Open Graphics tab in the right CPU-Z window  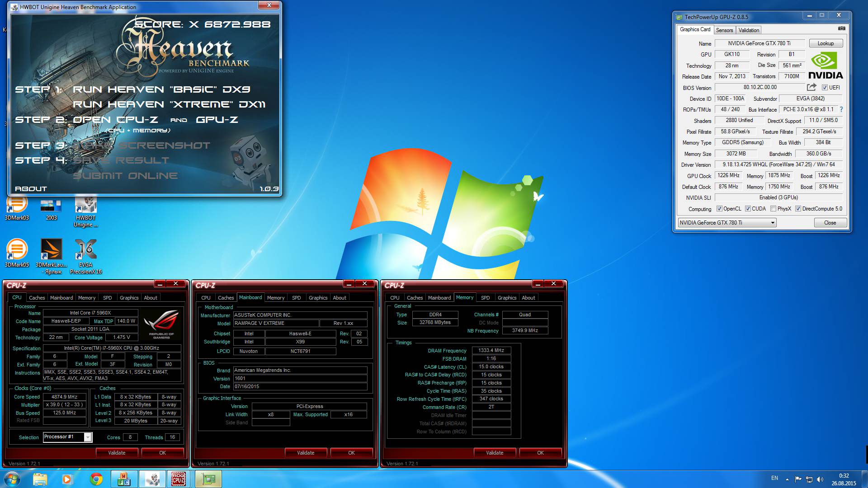[507, 298]
